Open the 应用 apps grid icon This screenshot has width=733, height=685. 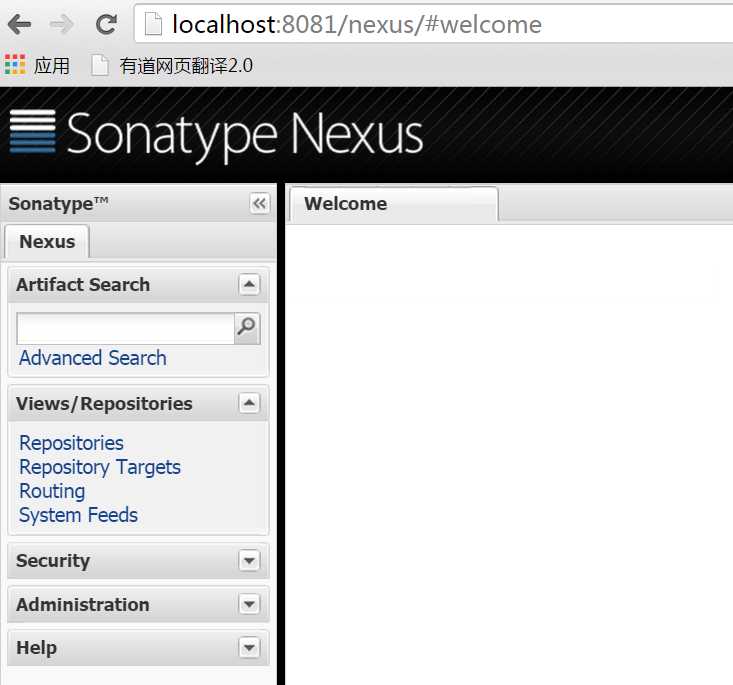[15, 65]
